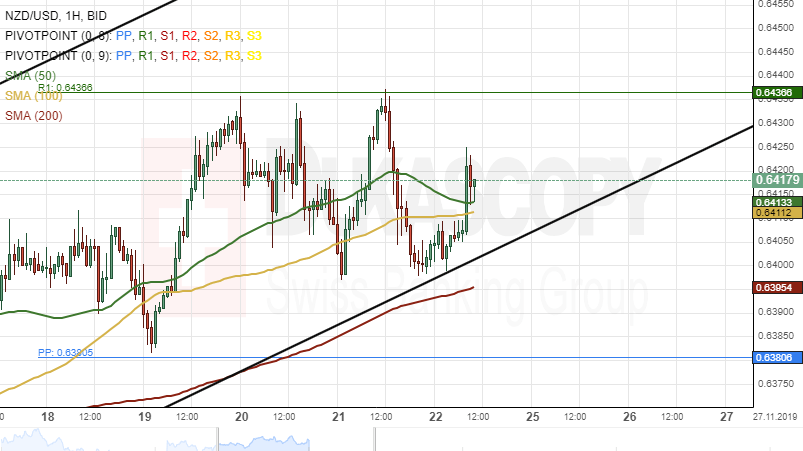Click the NZD/USD, 1H, BID chart title
Viewport: 803px width, 451px height.
point(57,16)
